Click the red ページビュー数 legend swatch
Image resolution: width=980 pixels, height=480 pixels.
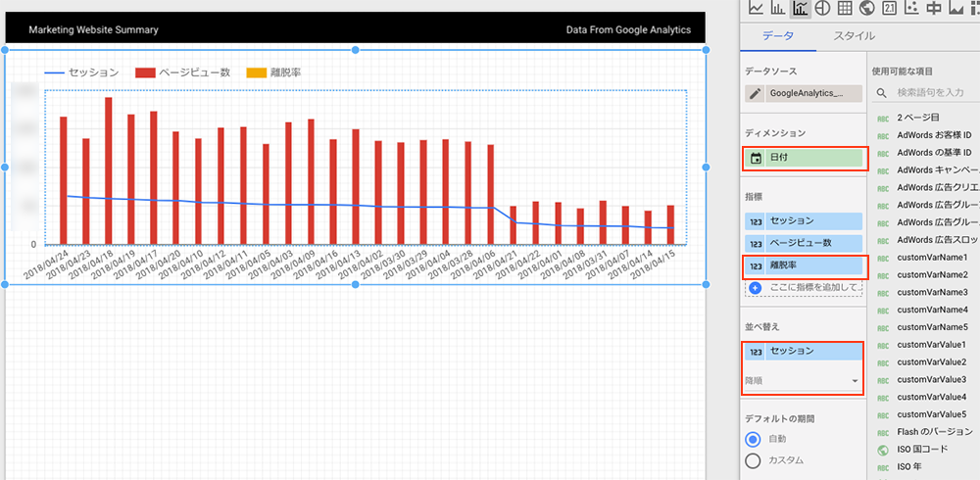coord(145,72)
